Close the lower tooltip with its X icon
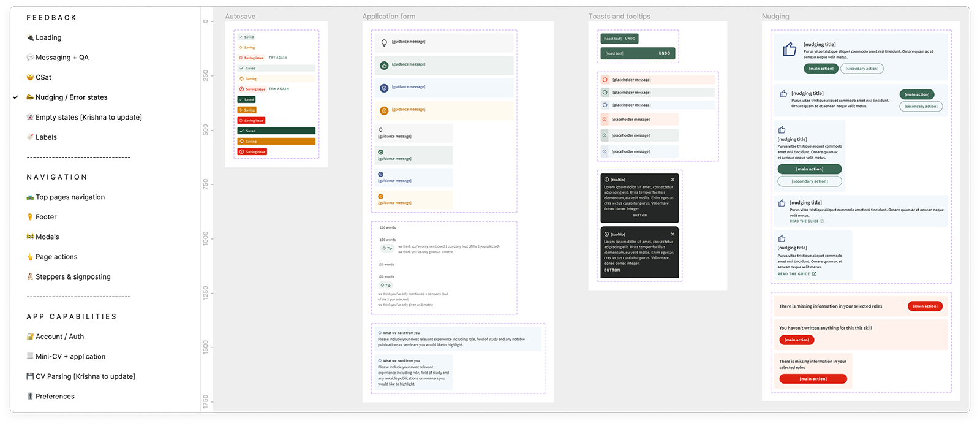This screenshot has height=426, width=980. tap(673, 234)
